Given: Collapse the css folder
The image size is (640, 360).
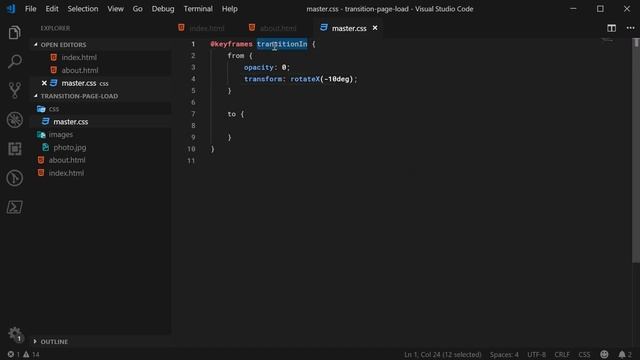Looking at the screenshot, I should tap(54, 109).
